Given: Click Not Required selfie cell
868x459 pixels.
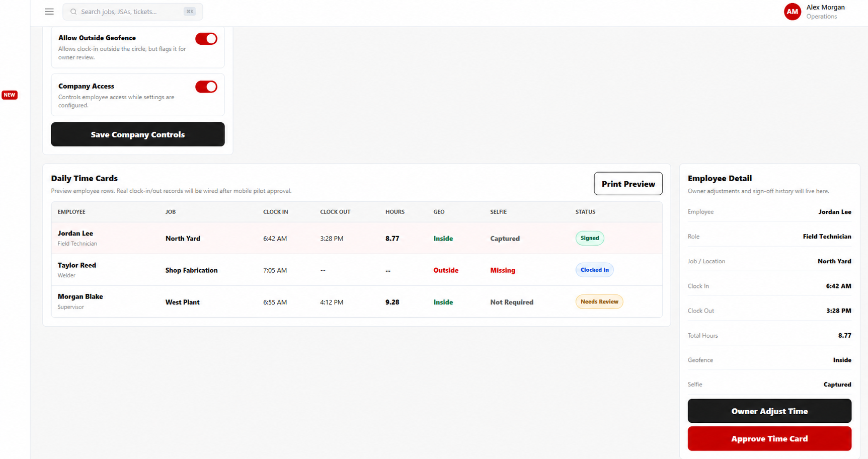Looking at the screenshot, I should tap(512, 302).
